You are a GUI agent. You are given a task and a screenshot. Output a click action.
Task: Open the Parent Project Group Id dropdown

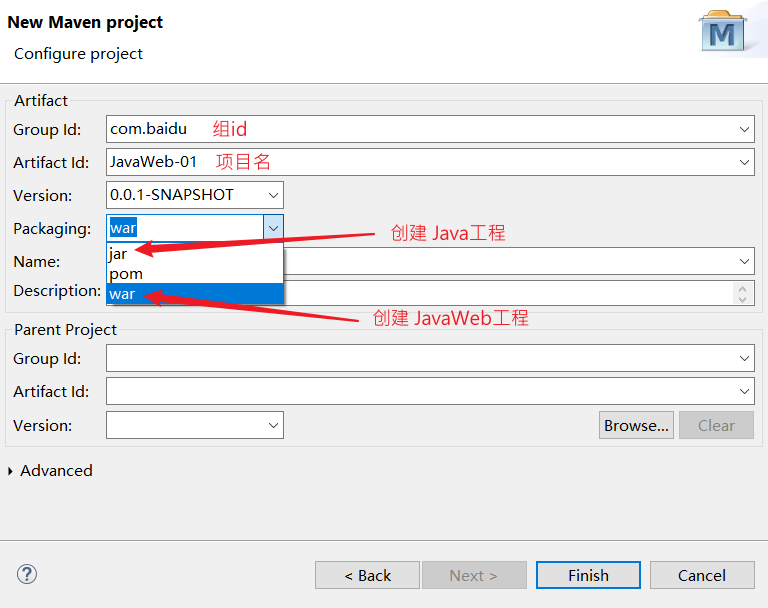click(744, 358)
